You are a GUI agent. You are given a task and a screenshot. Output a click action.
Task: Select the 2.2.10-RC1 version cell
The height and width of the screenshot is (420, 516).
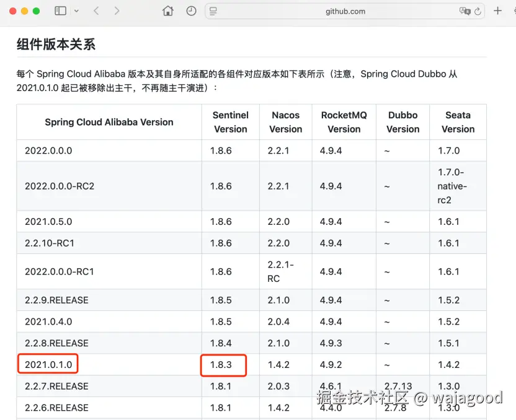tap(109, 243)
